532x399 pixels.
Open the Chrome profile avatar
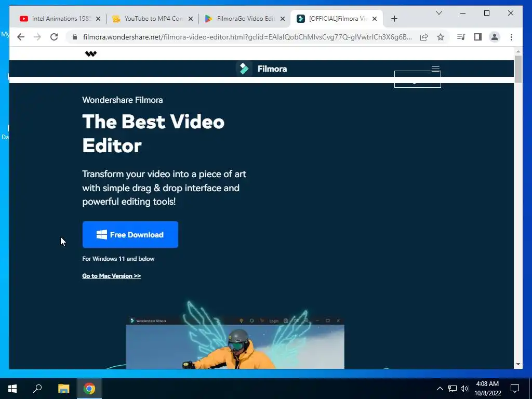point(495,37)
